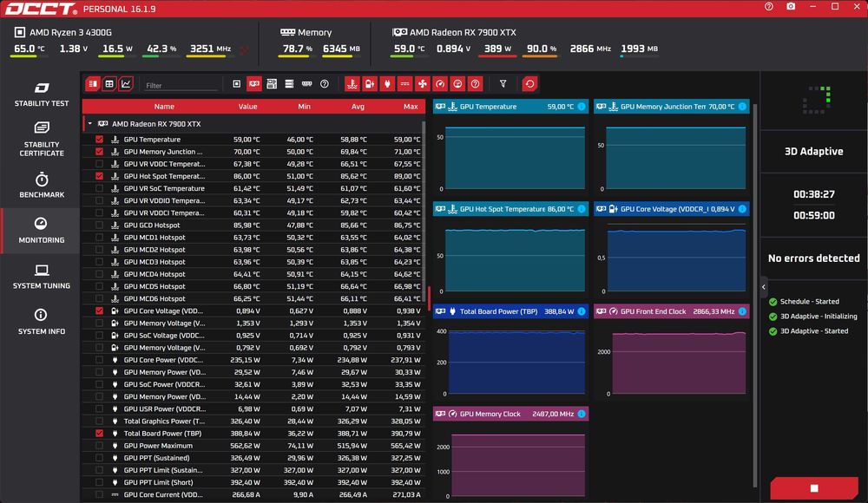Check GPU Core Power checkbox
868x503 pixels.
[x=99, y=360]
